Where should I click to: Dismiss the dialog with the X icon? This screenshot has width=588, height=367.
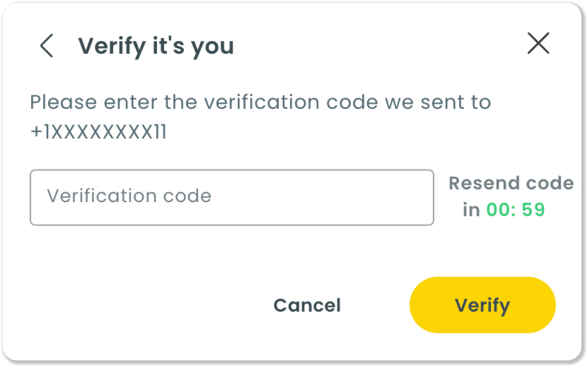point(538,44)
